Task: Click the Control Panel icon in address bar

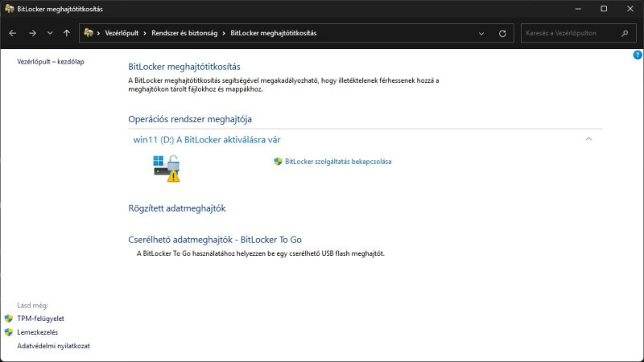Action: click(89, 33)
